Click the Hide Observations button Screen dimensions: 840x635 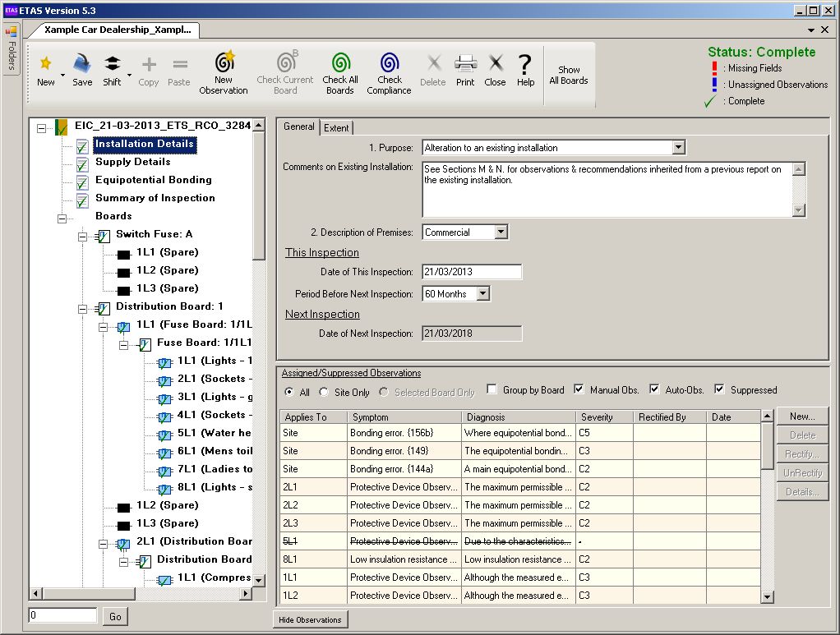[310, 619]
